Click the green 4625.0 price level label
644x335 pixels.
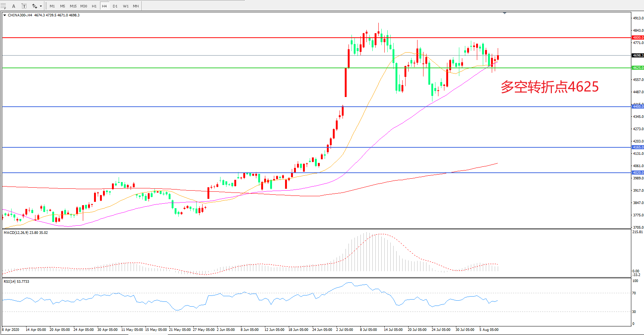(x=638, y=68)
